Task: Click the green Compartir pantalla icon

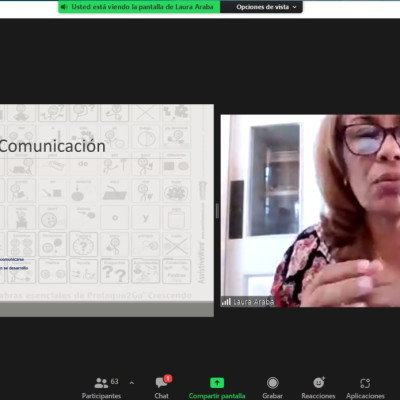Action: (217, 383)
